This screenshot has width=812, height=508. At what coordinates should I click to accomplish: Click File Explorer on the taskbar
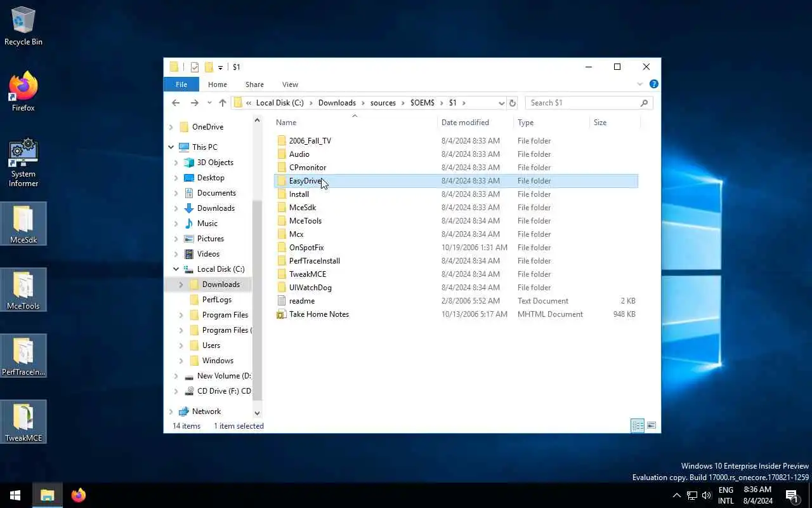(x=48, y=495)
